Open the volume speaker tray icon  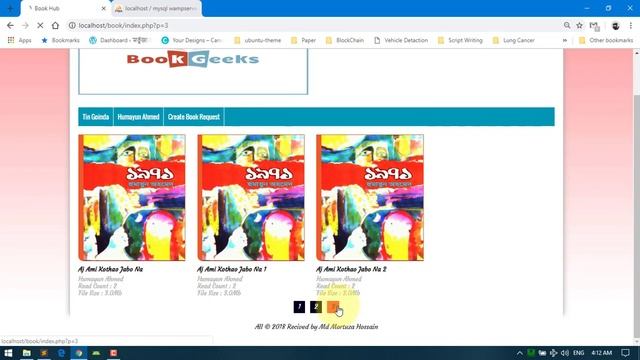tap(565, 353)
